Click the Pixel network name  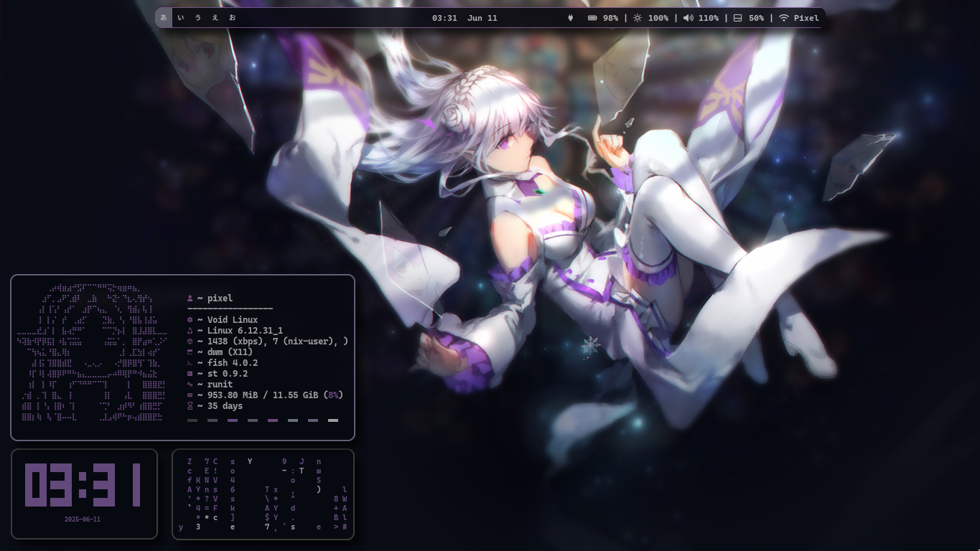coord(806,18)
